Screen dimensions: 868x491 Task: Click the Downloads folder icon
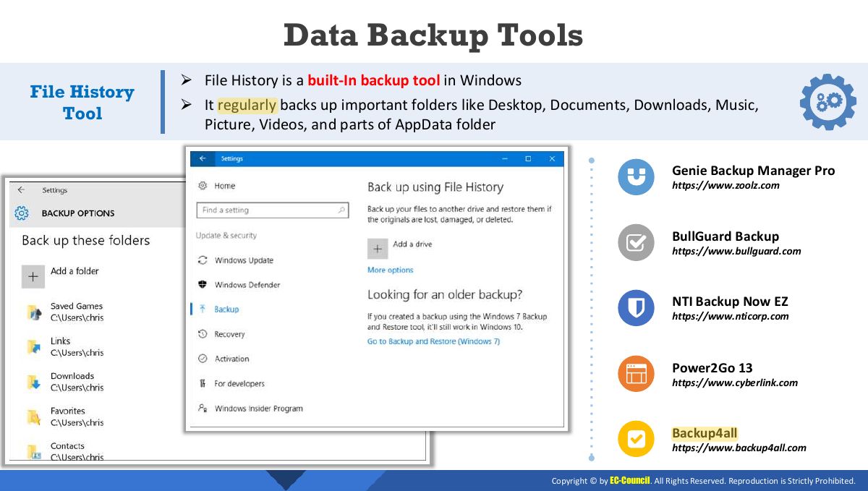coord(33,382)
